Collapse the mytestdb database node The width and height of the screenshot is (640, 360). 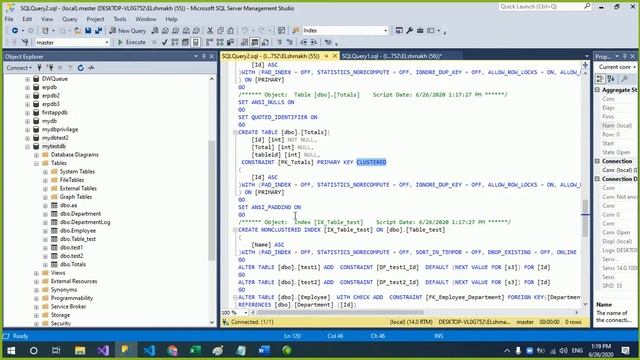(27, 147)
